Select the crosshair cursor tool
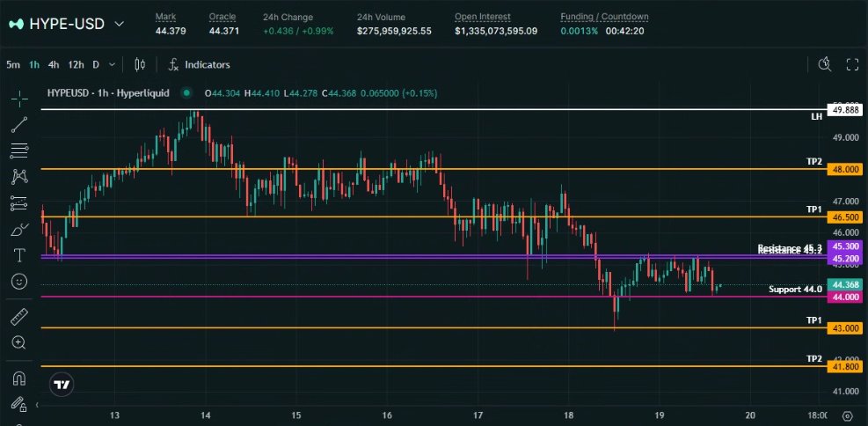This screenshot has height=426, width=868. 19,99
